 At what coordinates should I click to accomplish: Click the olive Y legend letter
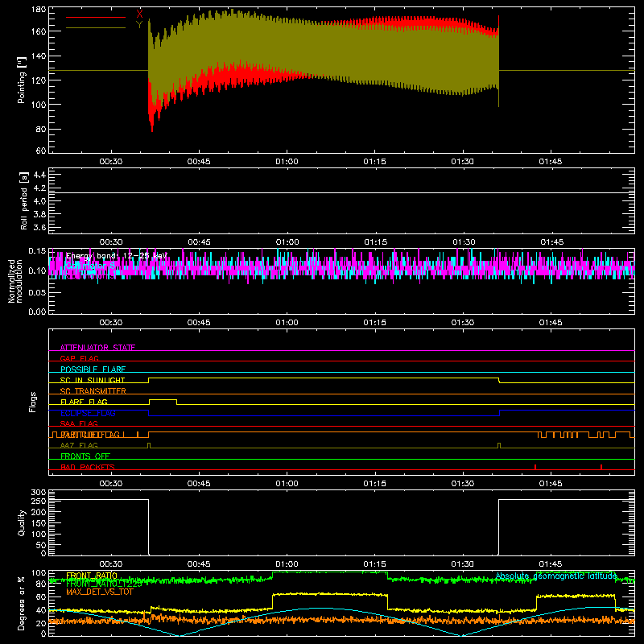point(139,25)
